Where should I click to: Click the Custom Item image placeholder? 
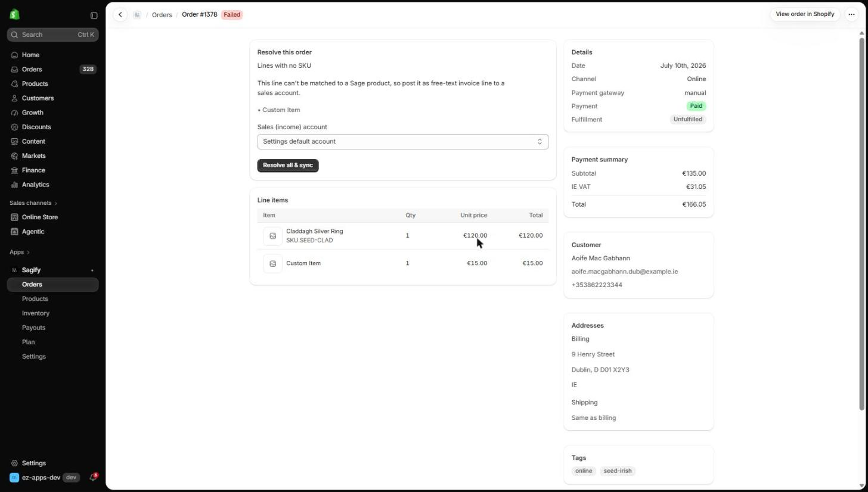click(272, 263)
